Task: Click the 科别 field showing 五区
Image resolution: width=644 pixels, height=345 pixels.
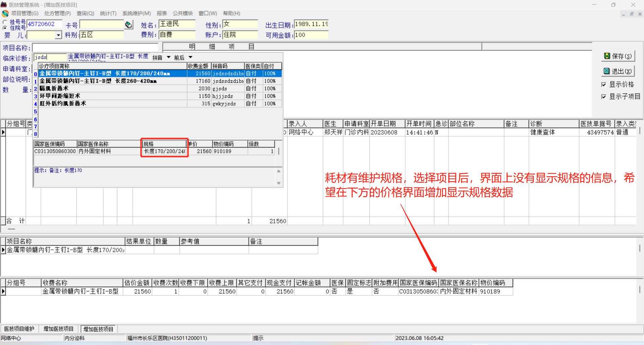Action: 102,35
